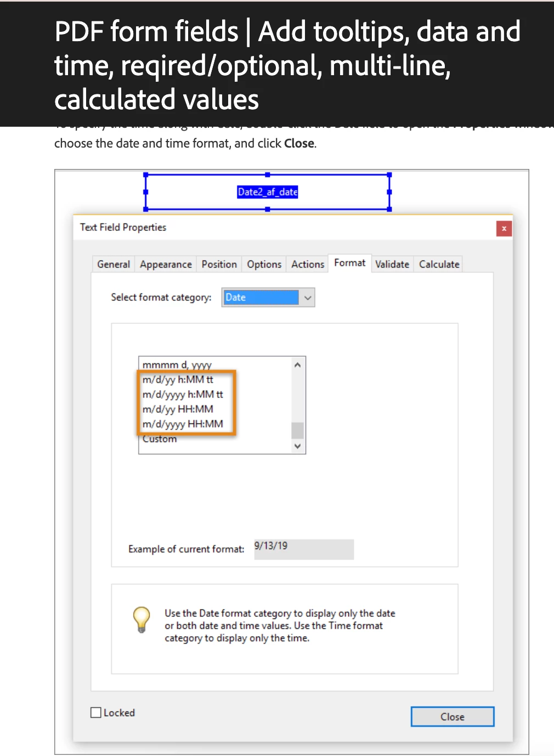The image size is (554, 756).
Task: Switch to the Calculate tab
Action: coord(439,264)
